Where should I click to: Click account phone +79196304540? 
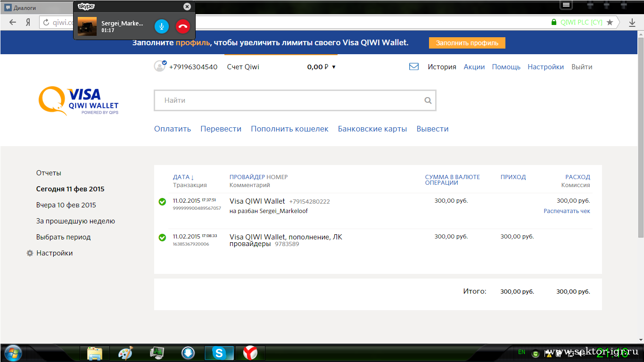click(193, 67)
